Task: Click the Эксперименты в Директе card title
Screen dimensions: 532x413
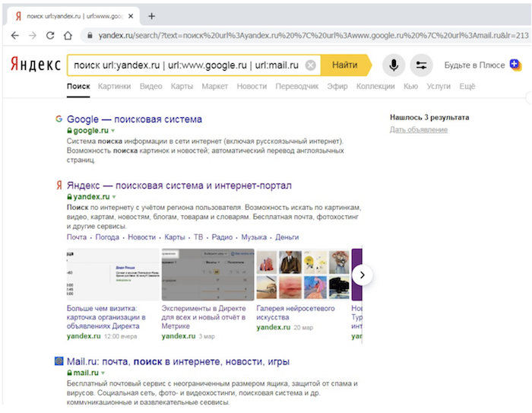Action: [204, 317]
